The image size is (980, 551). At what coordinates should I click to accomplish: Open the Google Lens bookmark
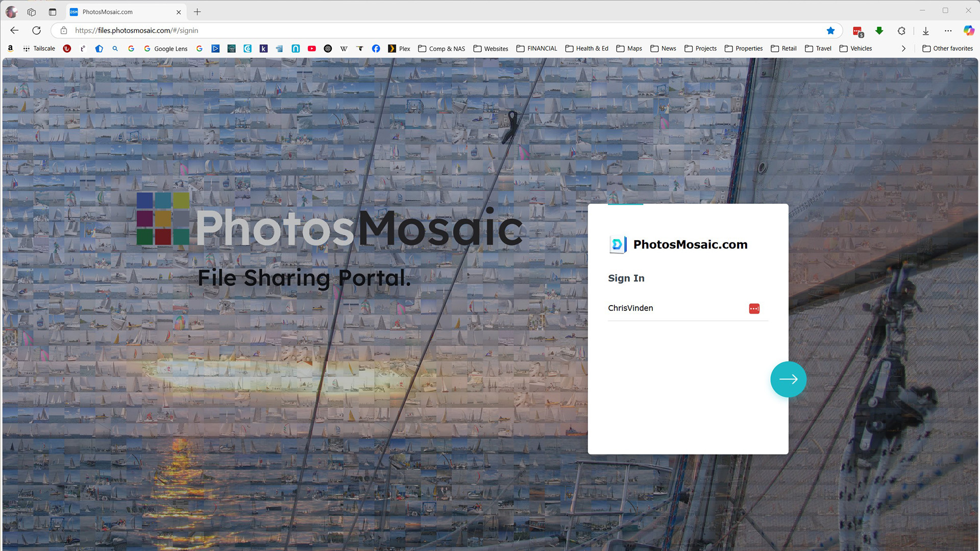tap(165, 48)
